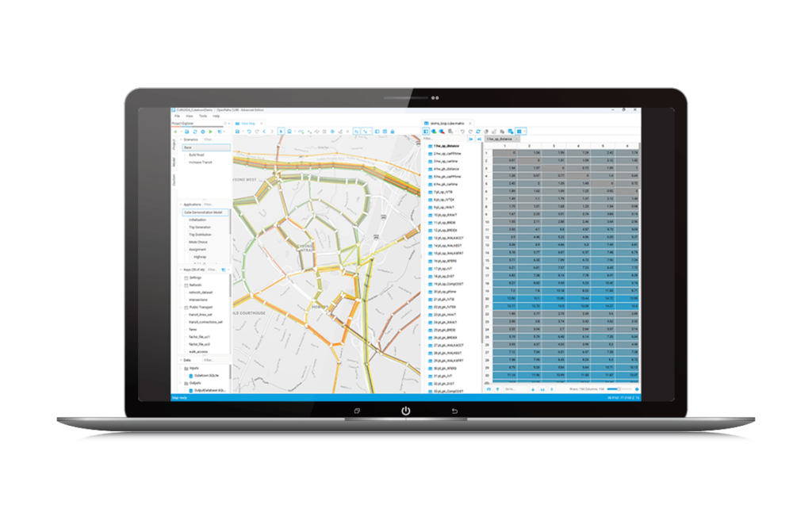This screenshot has height=528, width=812.
Task: Click the undo icon in matrix toolbar
Action: pyautogui.click(x=462, y=132)
